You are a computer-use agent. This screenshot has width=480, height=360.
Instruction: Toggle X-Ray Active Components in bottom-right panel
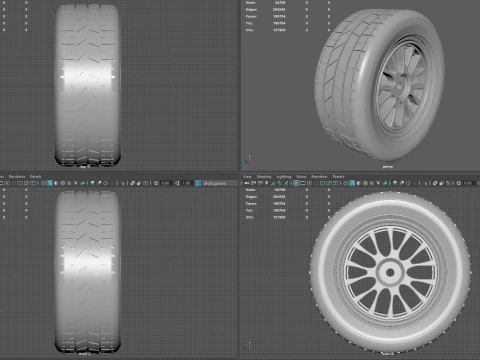(x=442, y=183)
